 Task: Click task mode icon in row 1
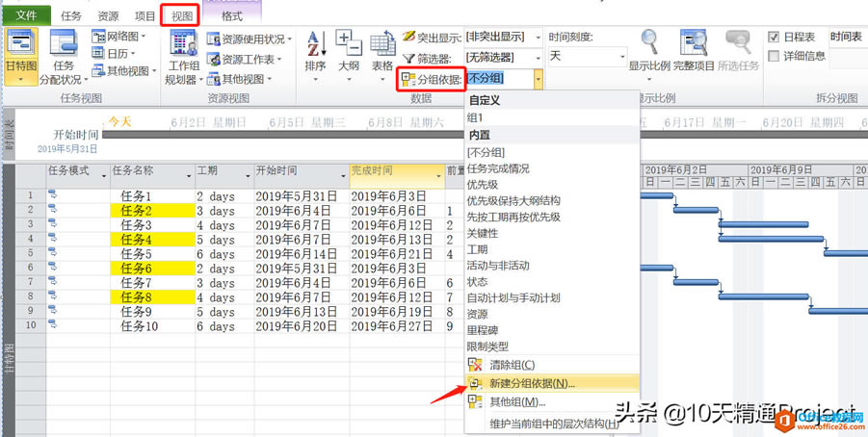[x=53, y=194]
